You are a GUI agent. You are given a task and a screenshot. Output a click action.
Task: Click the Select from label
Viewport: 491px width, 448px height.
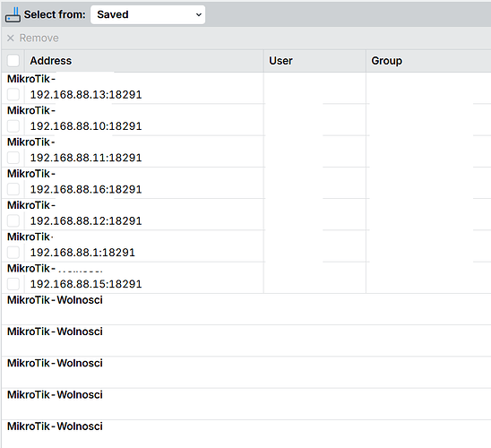coord(55,14)
